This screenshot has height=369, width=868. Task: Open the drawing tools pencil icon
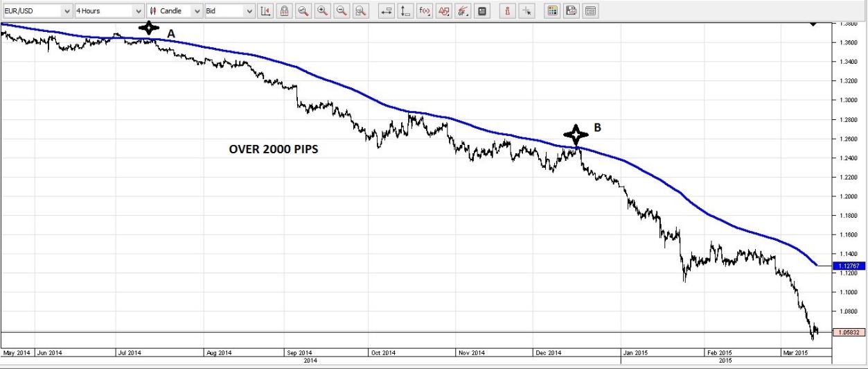463,11
